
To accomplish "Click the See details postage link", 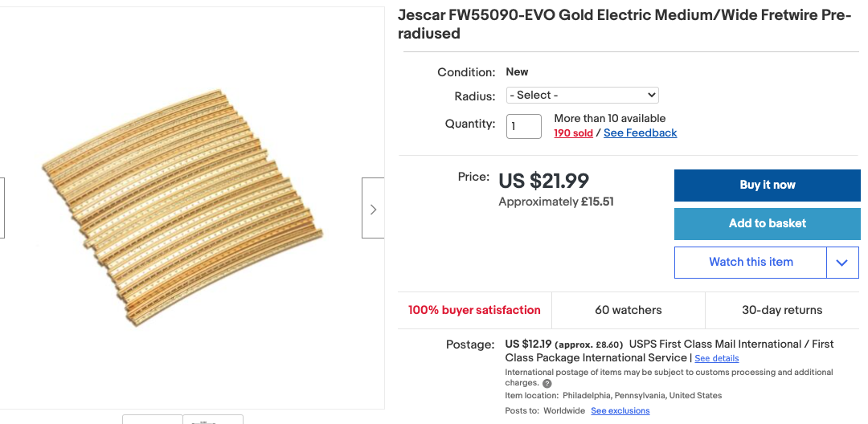I will coord(716,358).
